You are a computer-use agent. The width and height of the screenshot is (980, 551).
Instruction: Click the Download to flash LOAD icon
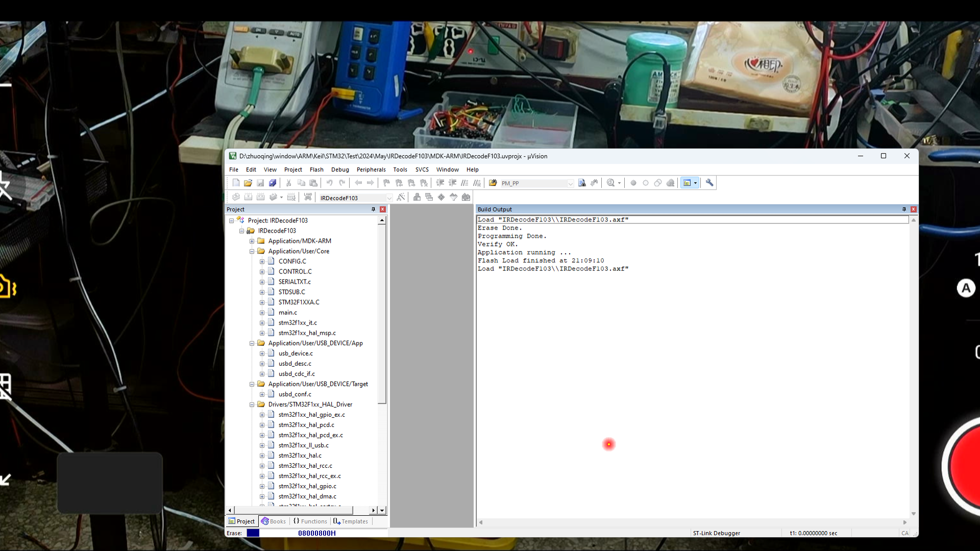coord(308,197)
